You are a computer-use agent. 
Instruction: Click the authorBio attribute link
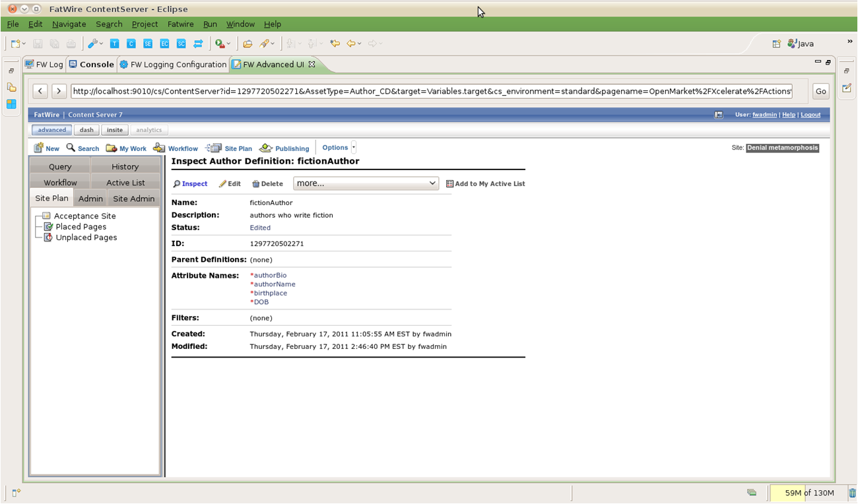click(270, 275)
